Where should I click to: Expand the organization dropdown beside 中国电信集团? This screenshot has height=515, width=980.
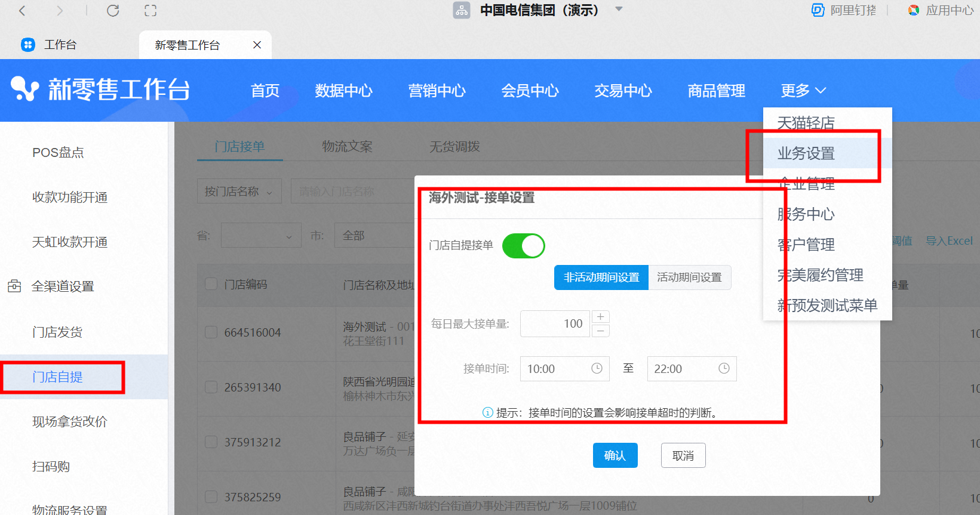[619, 10]
